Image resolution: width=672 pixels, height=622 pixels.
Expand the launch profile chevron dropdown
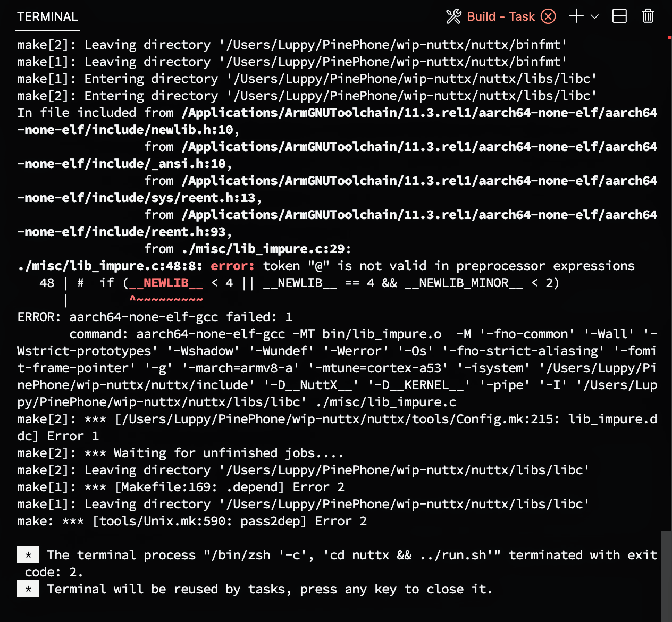(595, 16)
